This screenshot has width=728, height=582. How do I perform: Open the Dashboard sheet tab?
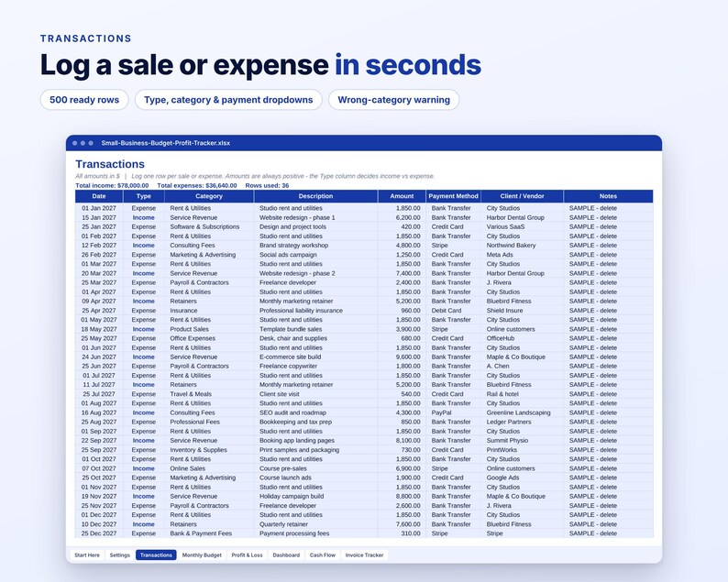(286, 555)
